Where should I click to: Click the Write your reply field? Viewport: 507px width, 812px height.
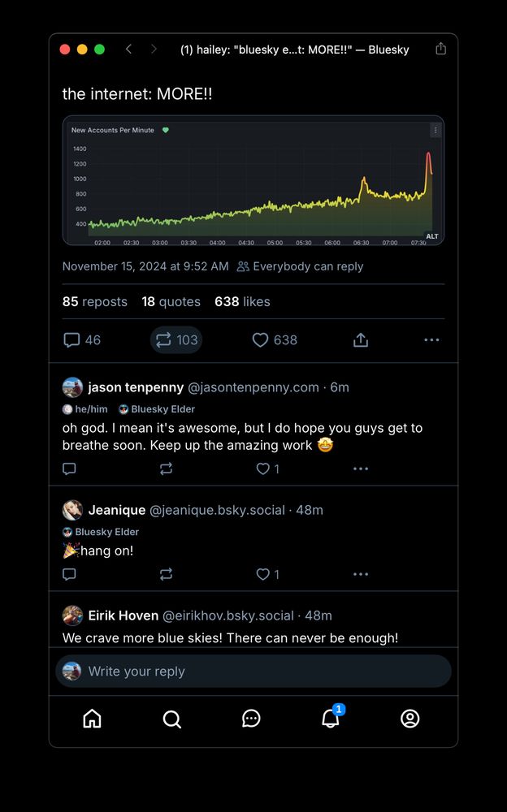click(253, 672)
